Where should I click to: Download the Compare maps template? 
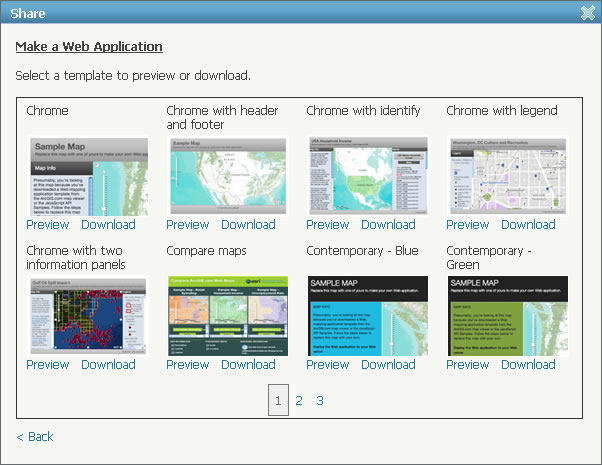[248, 364]
